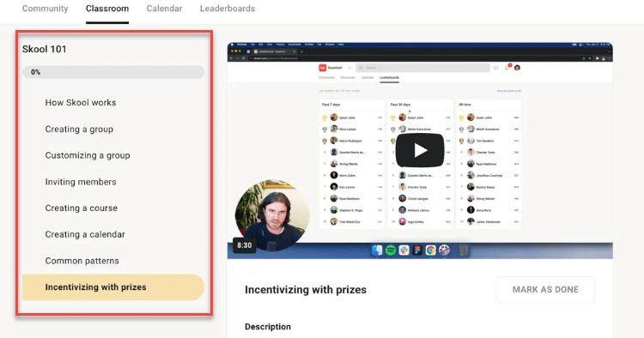Viewport: 644px width, 338px height.
Task: Select the Customizing a group lesson
Action: pyautogui.click(x=88, y=155)
